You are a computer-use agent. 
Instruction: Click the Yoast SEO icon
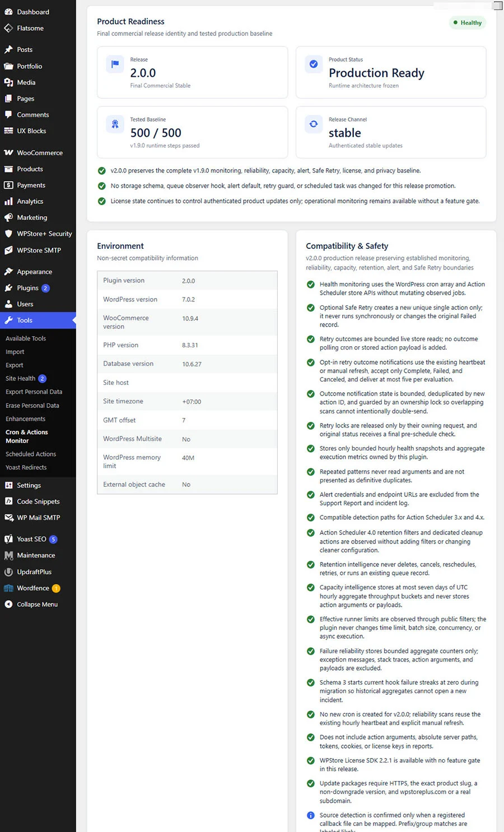(8, 539)
